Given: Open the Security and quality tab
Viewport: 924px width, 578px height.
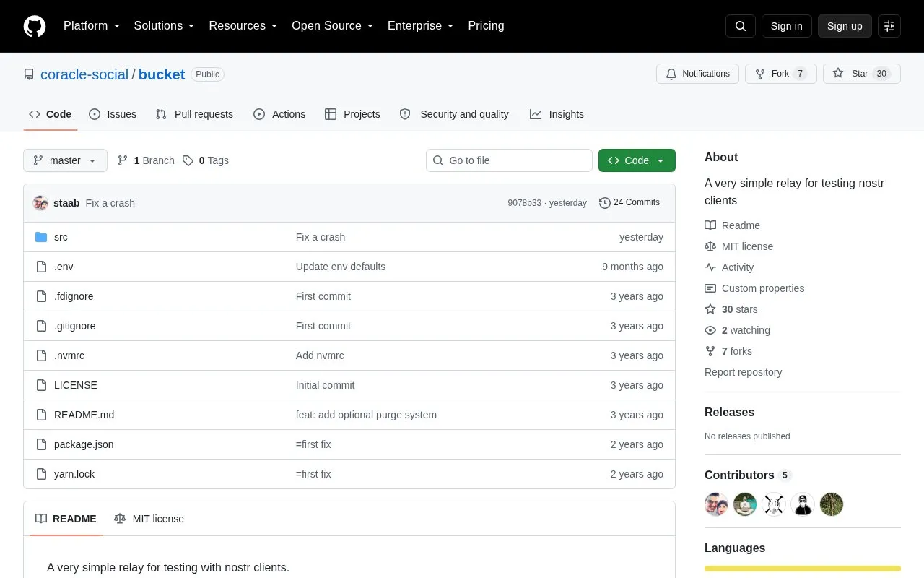Looking at the screenshot, I should [454, 114].
